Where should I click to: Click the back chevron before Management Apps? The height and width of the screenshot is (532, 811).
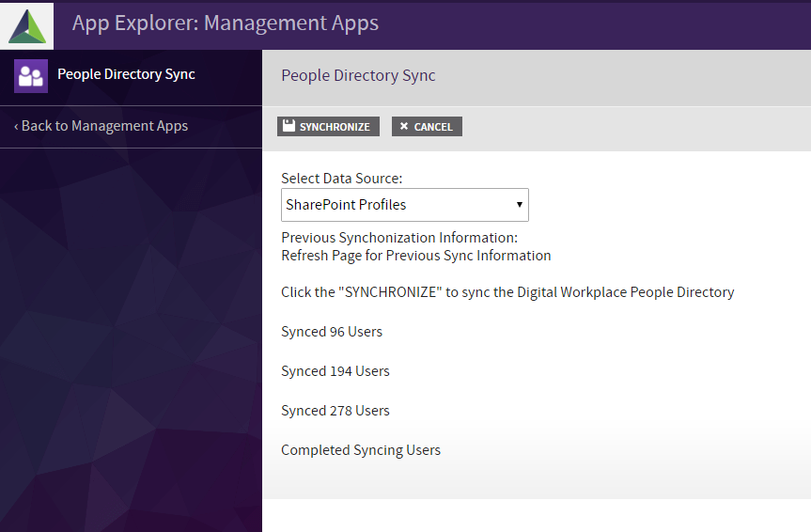click(x=16, y=126)
